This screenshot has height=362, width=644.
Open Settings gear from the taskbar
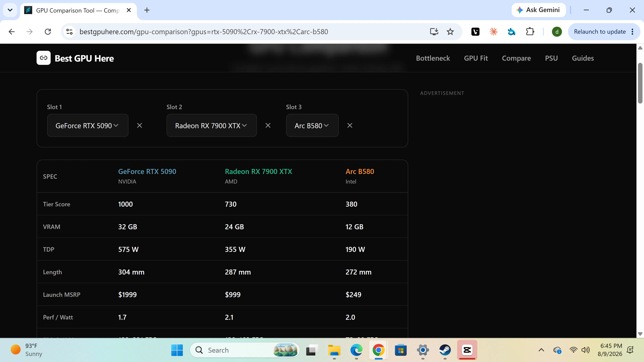(x=423, y=350)
